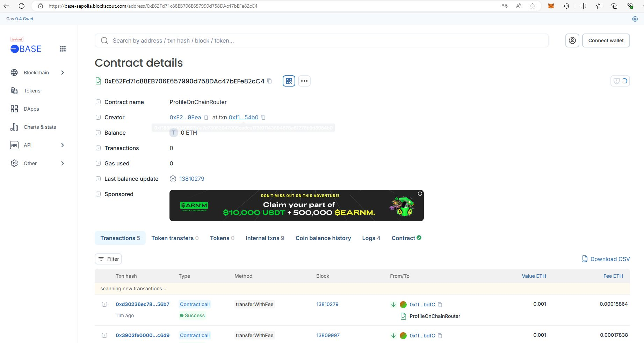
Task: Show Sponsored info hint
Action: 98,194
